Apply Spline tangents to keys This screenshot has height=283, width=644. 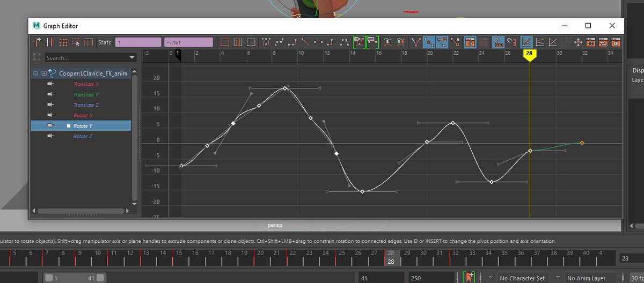279,42
